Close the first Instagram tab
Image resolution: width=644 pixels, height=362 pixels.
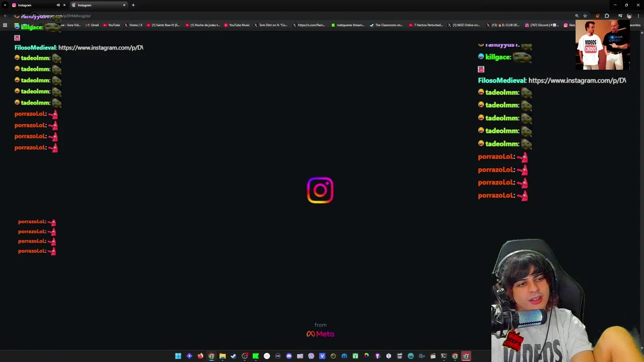point(64,5)
